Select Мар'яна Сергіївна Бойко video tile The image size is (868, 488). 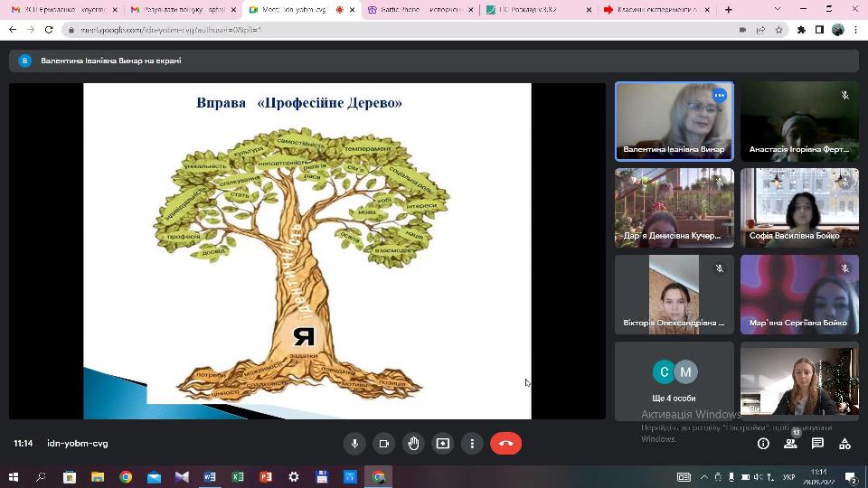click(x=799, y=295)
